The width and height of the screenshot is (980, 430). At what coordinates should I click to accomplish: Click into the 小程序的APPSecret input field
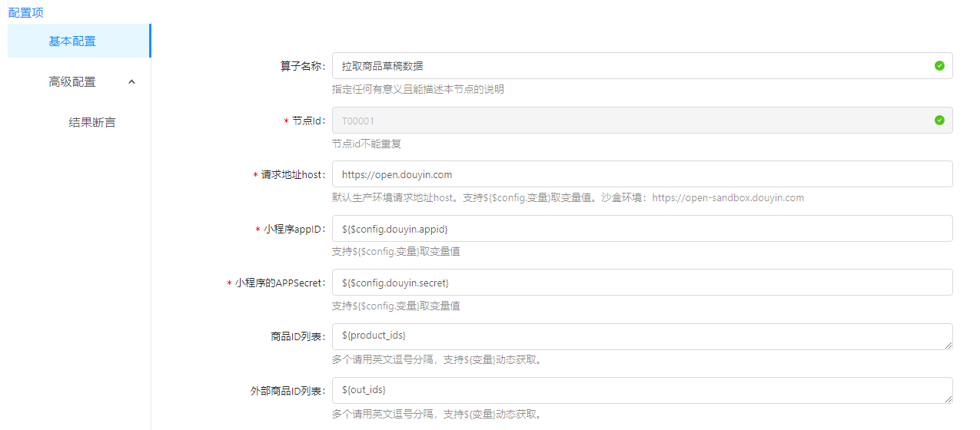point(630,283)
